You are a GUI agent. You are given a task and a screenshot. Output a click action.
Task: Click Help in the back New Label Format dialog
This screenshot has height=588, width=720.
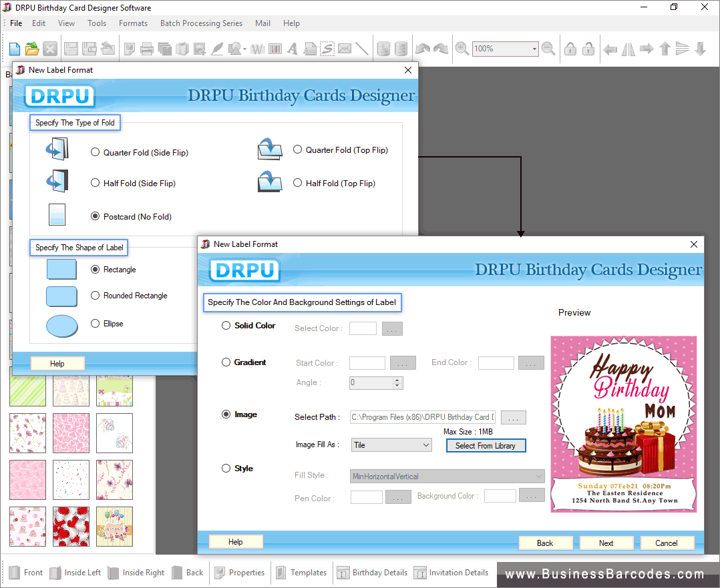(57, 364)
